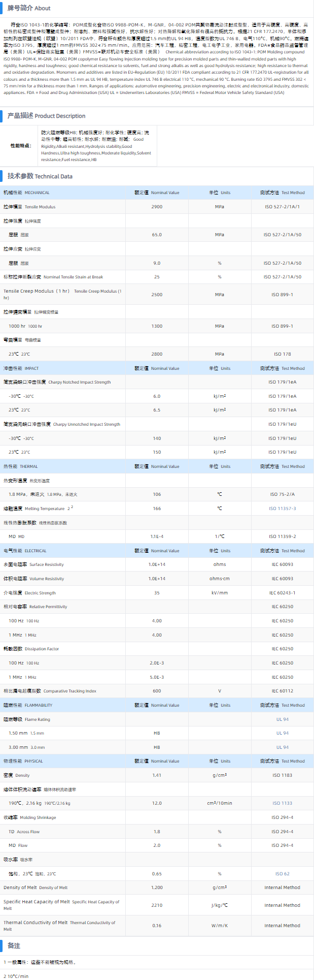This screenshot has height=980, width=314.
Task: Open UL 94 link for 3.00 mm row
Action: [x=282, y=747]
